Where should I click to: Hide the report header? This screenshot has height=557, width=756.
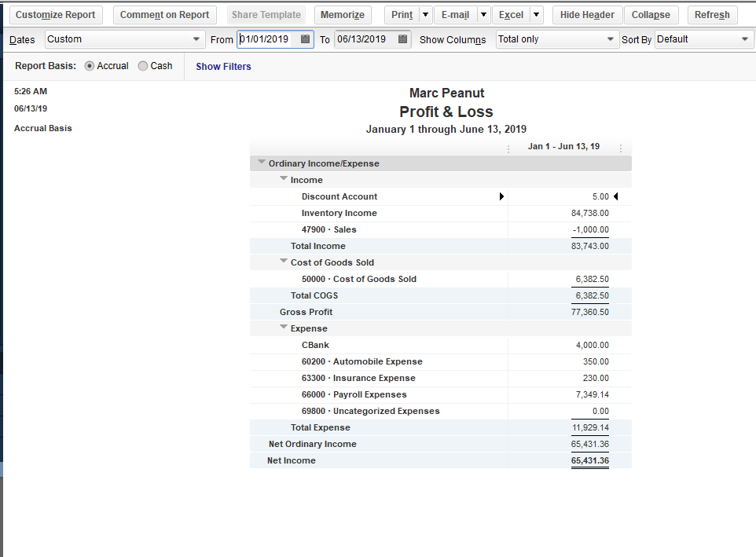(587, 15)
